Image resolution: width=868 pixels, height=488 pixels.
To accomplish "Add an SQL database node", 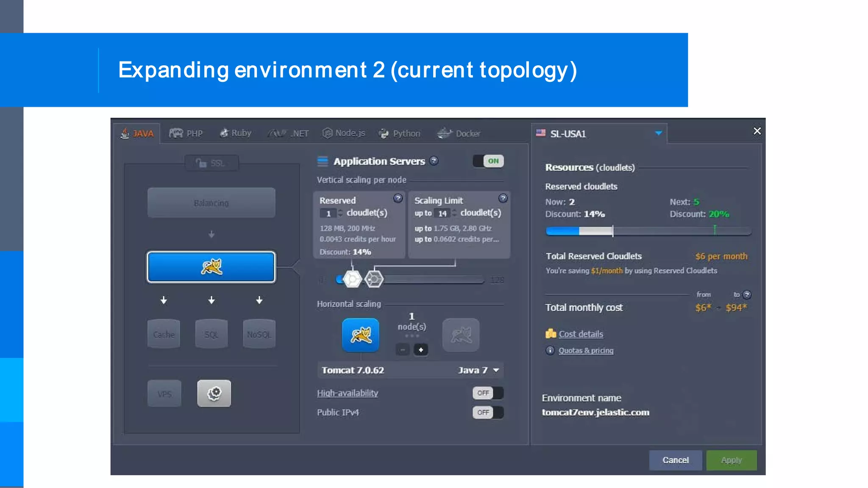I will pos(211,334).
